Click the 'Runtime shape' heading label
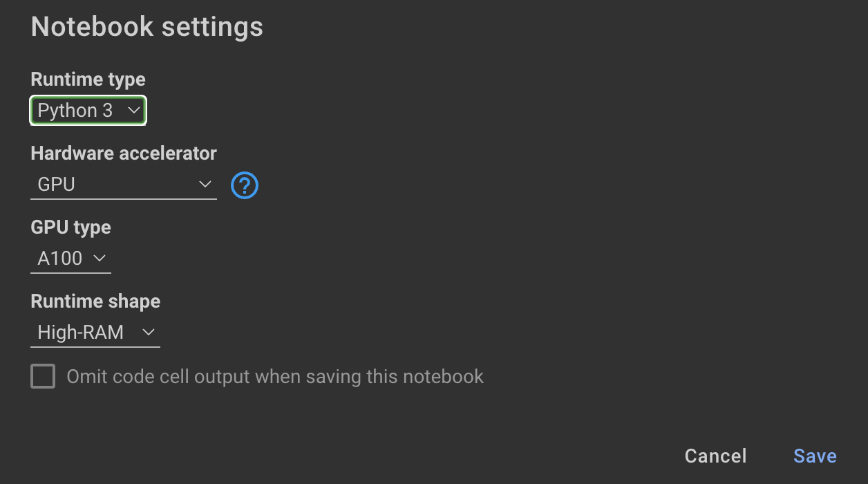Viewport: 868px width, 484px height. 95,301
